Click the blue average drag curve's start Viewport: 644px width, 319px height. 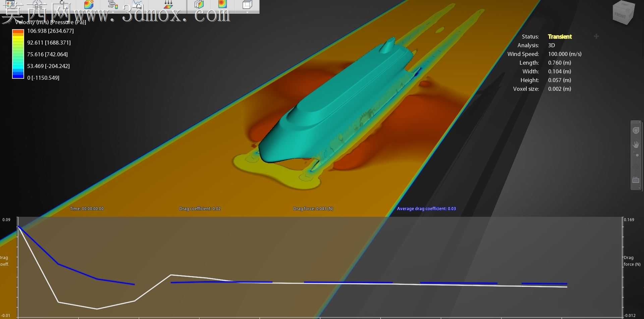18,227
